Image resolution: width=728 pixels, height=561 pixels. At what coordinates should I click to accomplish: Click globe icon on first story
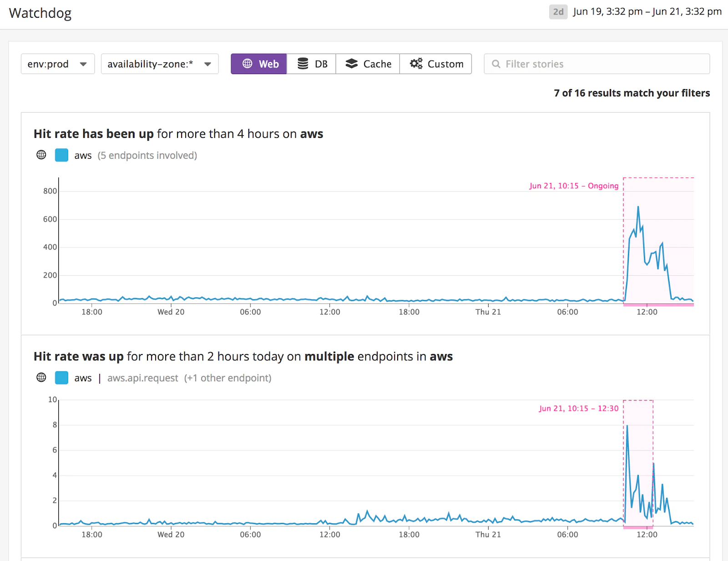pyautogui.click(x=41, y=155)
